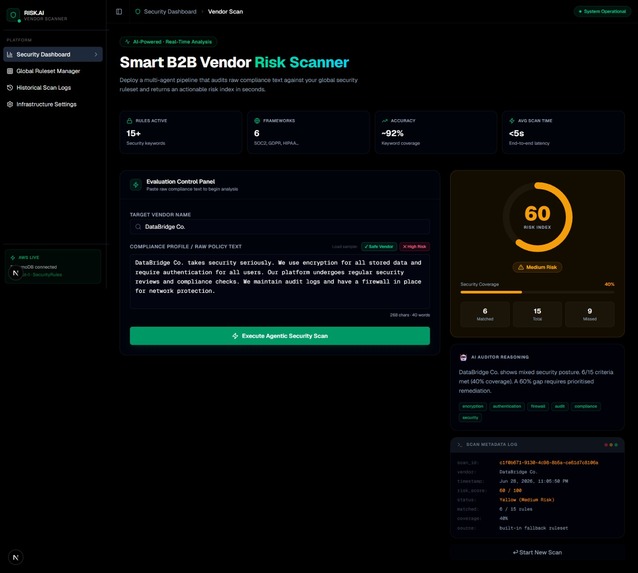The height and width of the screenshot is (573, 638).
Task: Click the scan_id value in metadata log
Action: (x=548, y=463)
